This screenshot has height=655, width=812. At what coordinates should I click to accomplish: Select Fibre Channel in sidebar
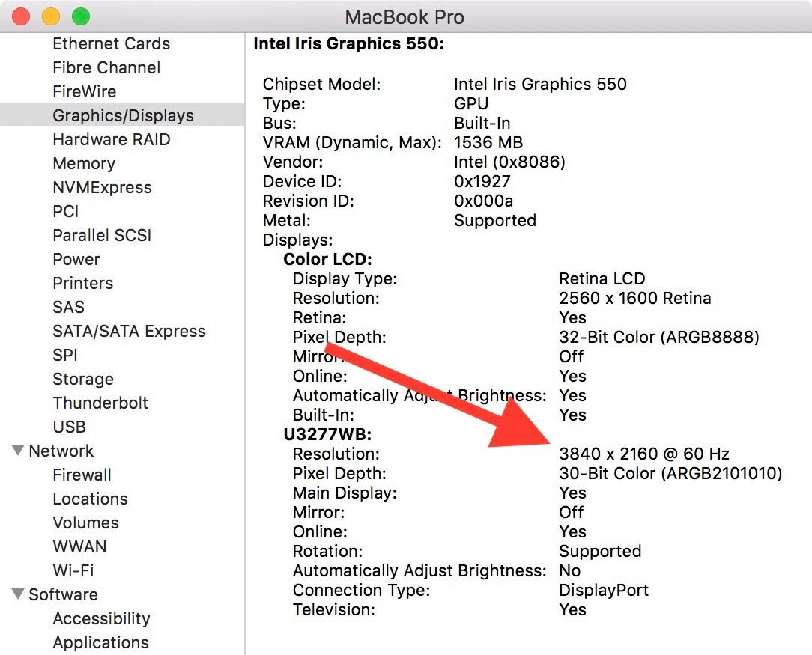106,68
